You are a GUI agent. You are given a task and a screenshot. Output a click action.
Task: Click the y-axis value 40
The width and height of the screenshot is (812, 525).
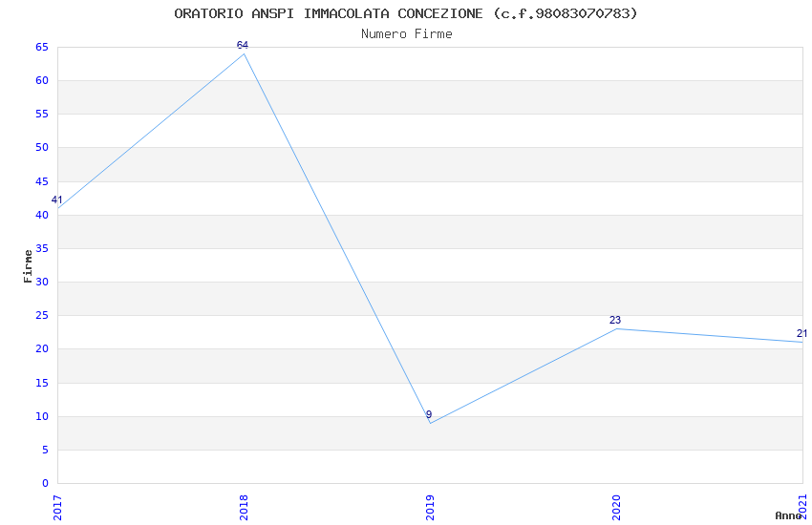(x=42, y=215)
